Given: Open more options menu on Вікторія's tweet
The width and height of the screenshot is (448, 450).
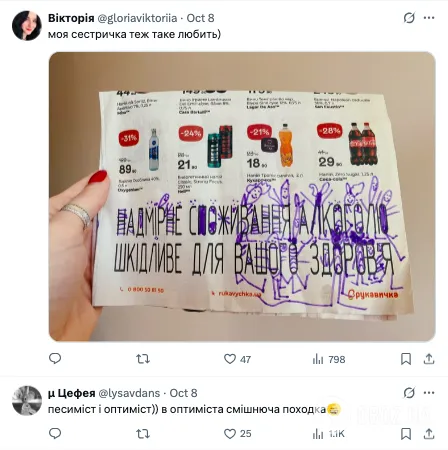Looking at the screenshot, I should click(429, 18).
